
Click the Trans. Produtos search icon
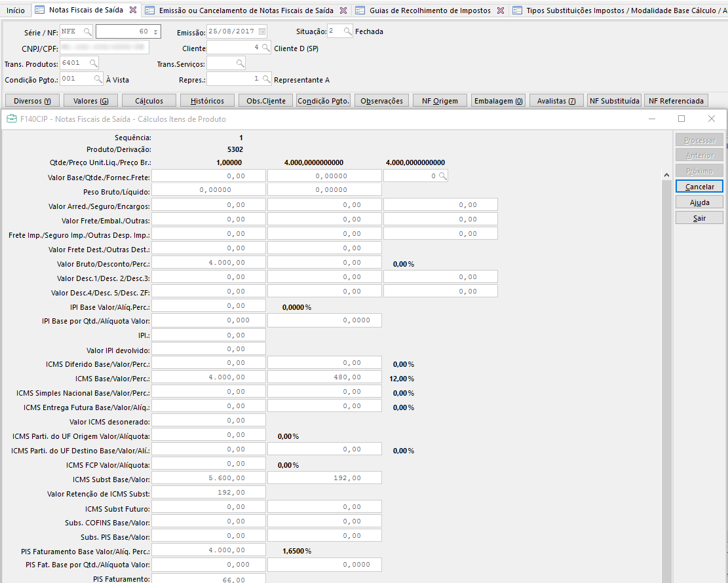93,63
